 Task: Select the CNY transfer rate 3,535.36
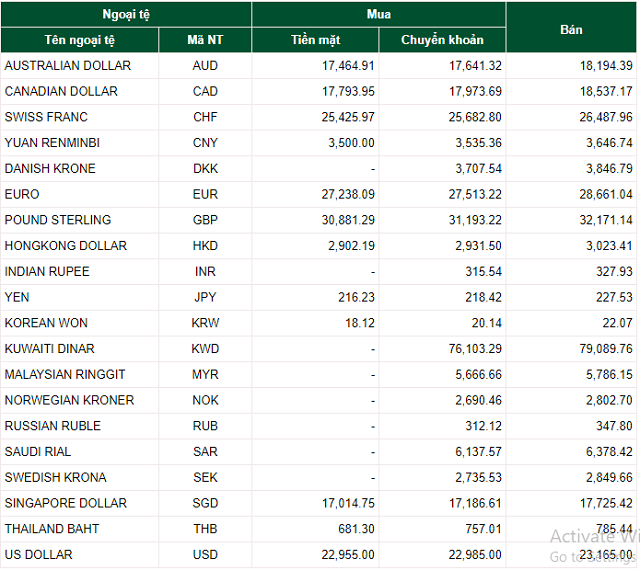[x=479, y=143]
